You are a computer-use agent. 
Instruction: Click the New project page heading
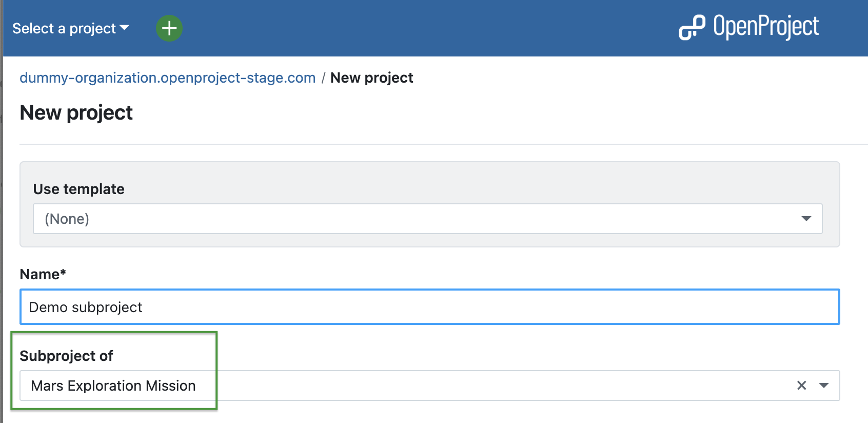coord(76,112)
